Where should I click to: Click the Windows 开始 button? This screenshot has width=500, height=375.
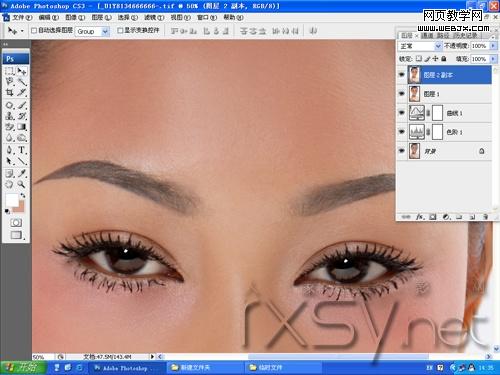coord(22,367)
